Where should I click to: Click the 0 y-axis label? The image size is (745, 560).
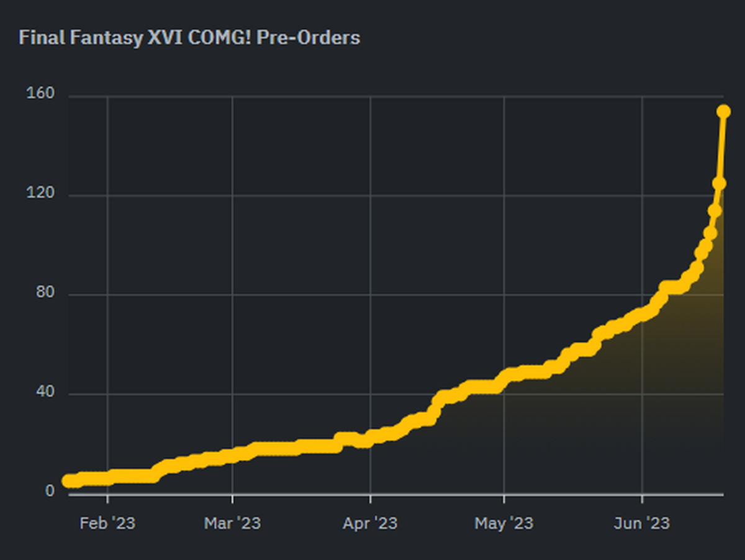coord(50,492)
